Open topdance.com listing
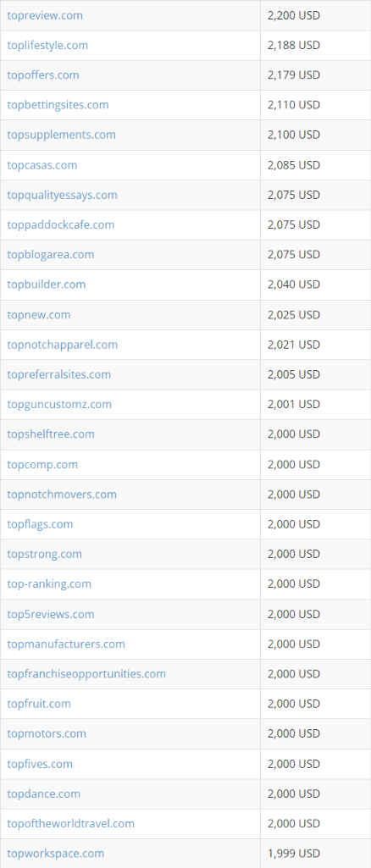The image size is (371, 868). [x=44, y=794]
